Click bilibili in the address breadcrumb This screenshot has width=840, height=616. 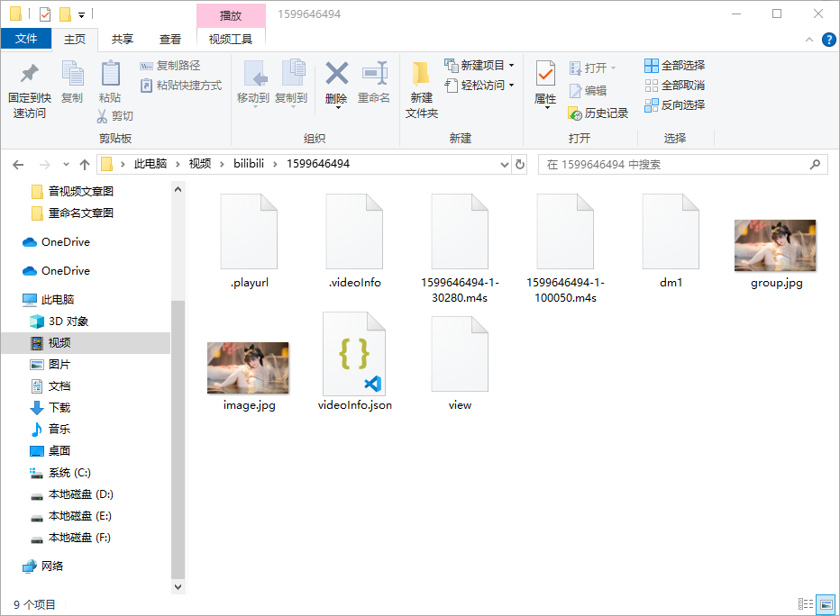click(x=251, y=164)
